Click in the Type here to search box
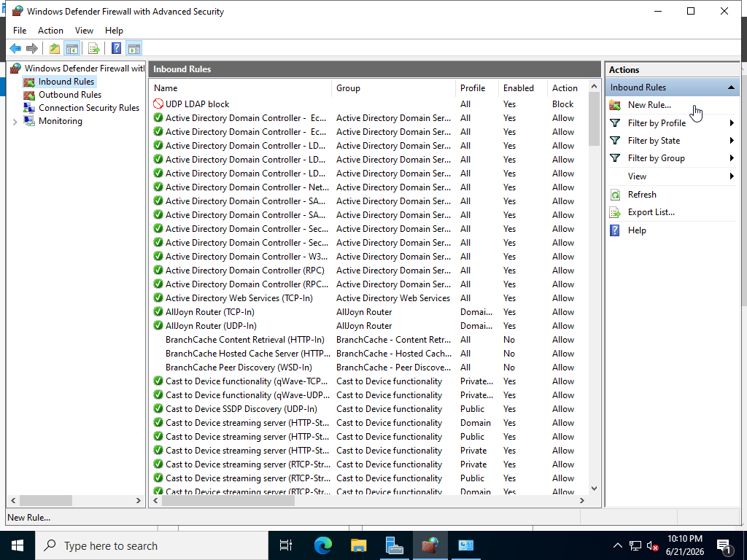Viewport: 747px width, 560px height. tap(152, 545)
